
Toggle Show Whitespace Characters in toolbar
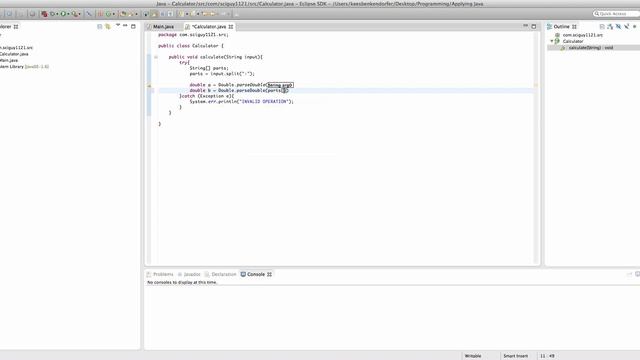point(170,14)
